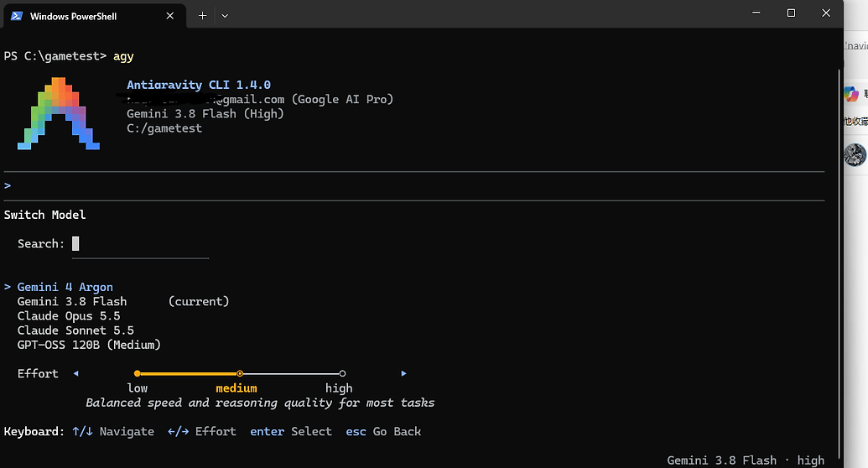Increase effort with right arrow
The width and height of the screenshot is (868, 468).
pyautogui.click(x=403, y=373)
